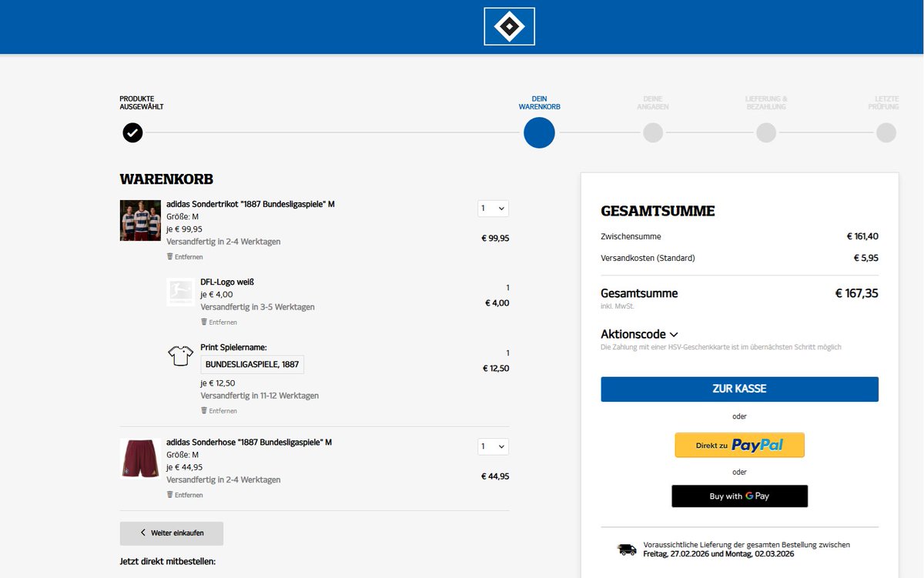This screenshot has width=924, height=578.
Task: Open quantity dropdown for the Sondertrikot
Action: [493, 208]
